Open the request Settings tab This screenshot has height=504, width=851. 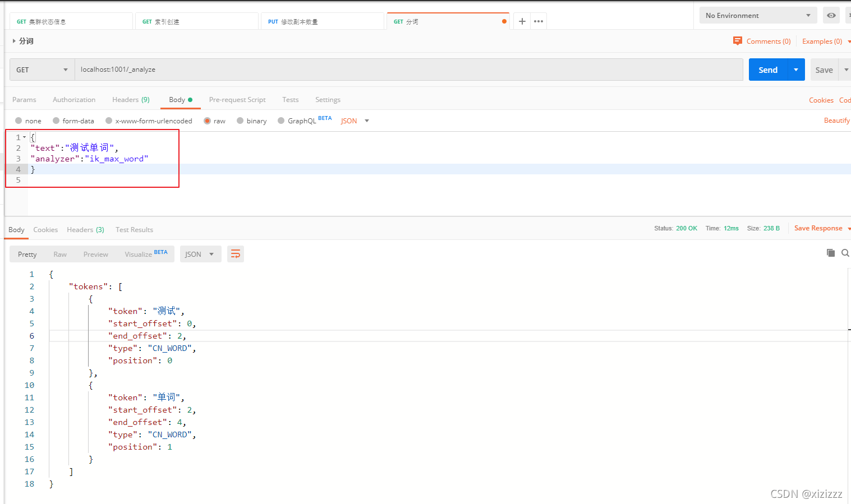coord(328,100)
